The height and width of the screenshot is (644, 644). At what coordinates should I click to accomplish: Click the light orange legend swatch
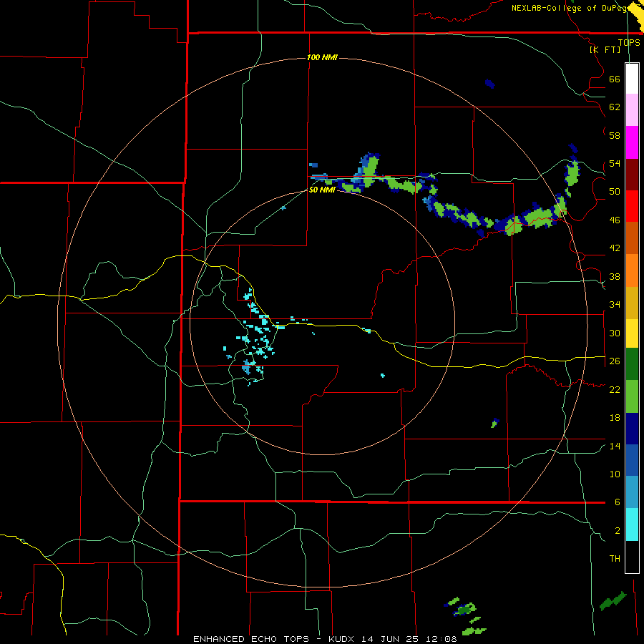[632, 270]
